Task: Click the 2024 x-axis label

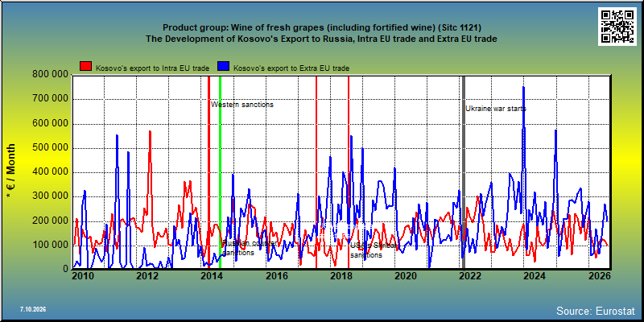Action: (x=534, y=276)
